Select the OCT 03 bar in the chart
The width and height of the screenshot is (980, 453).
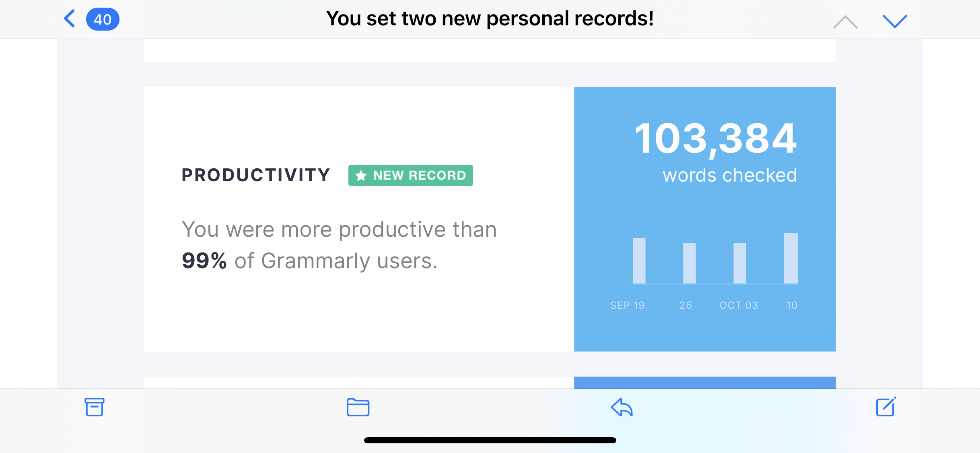pyautogui.click(x=739, y=263)
